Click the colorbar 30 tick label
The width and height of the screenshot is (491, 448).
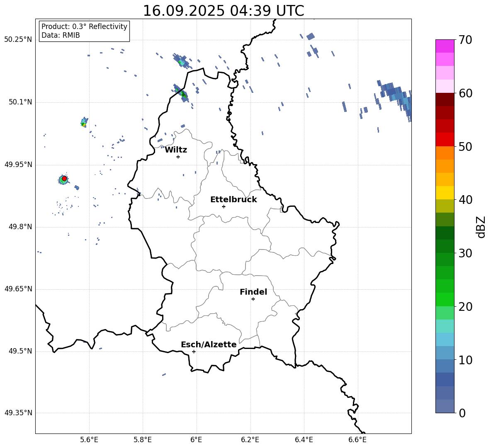465,253
